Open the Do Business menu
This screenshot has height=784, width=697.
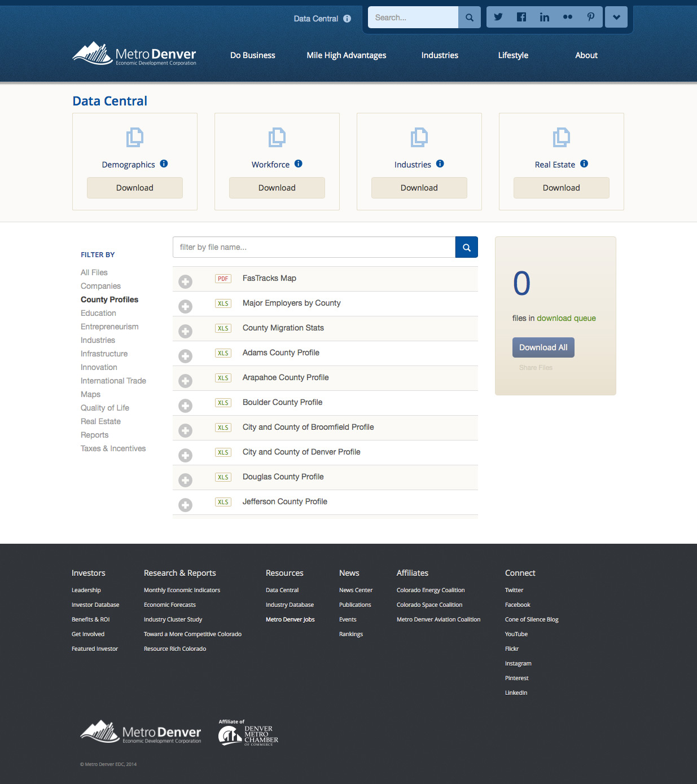(x=253, y=55)
